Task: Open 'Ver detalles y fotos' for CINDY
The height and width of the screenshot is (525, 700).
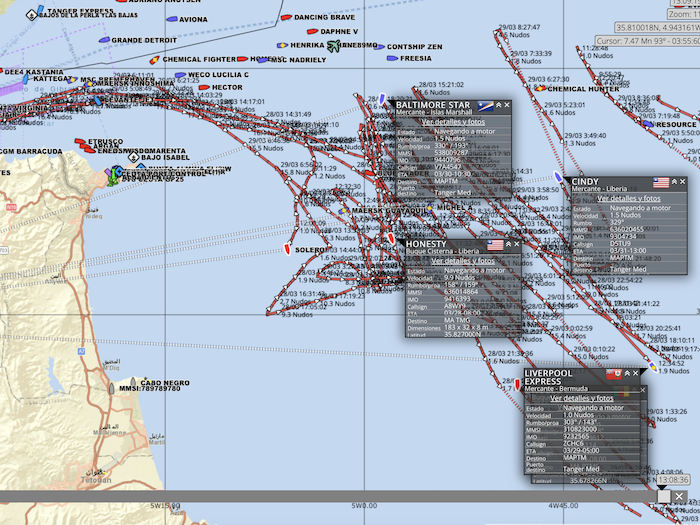Action: click(629, 198)
